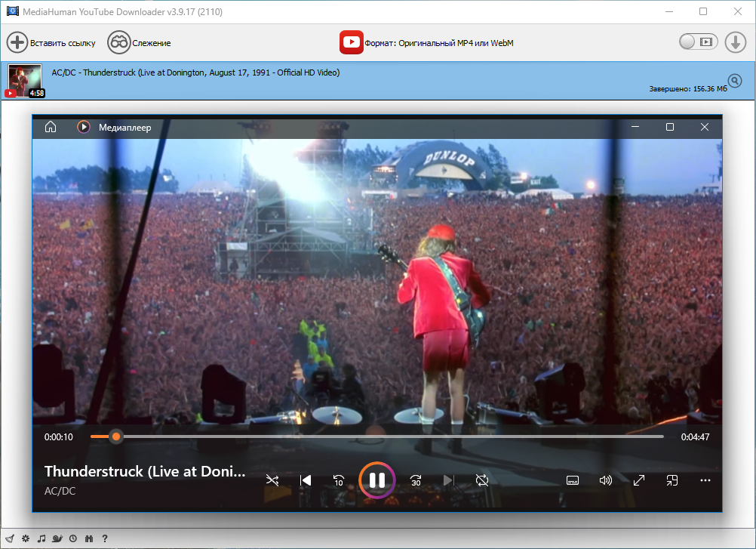Toggle snail speed-limit mode
Viewport: 756px width, 549px height.
(57, 538)
